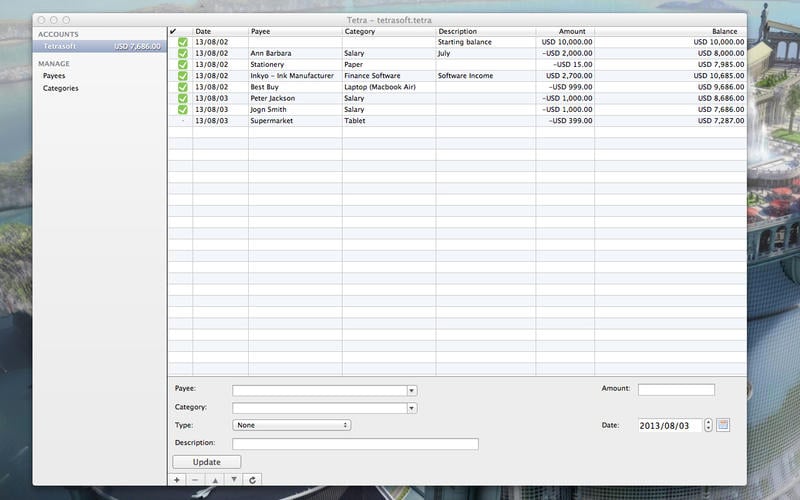Toggle the cleared checkbox for Ann Barbara
800x500 pixels.
tap(183, 54)
